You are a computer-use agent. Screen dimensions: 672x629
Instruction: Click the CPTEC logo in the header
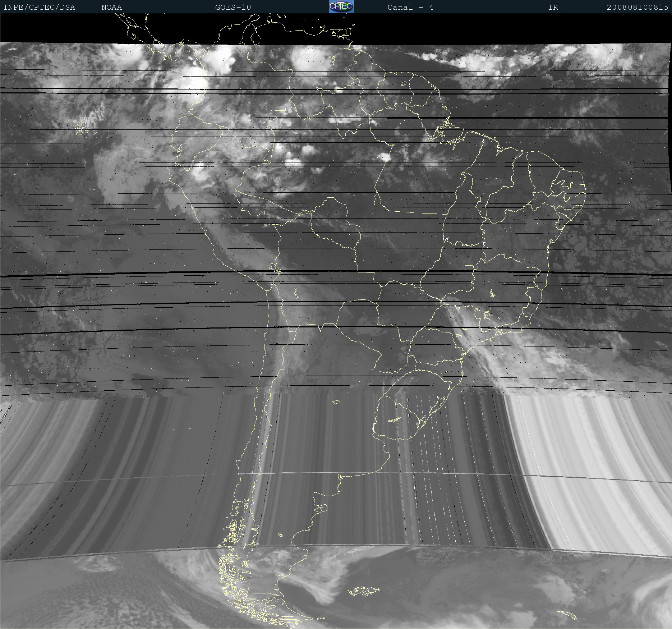[x=341, y=6]
